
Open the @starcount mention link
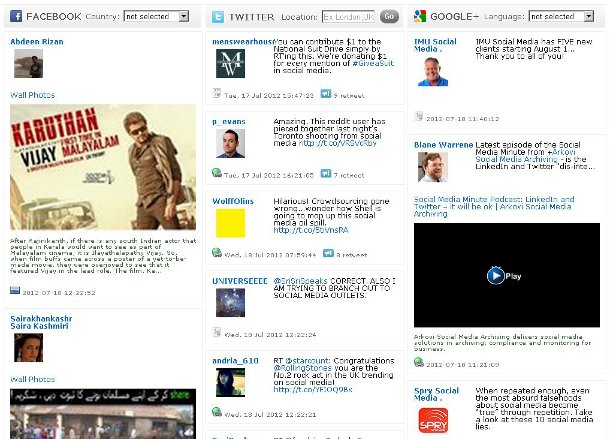click(x=308, y=361)
